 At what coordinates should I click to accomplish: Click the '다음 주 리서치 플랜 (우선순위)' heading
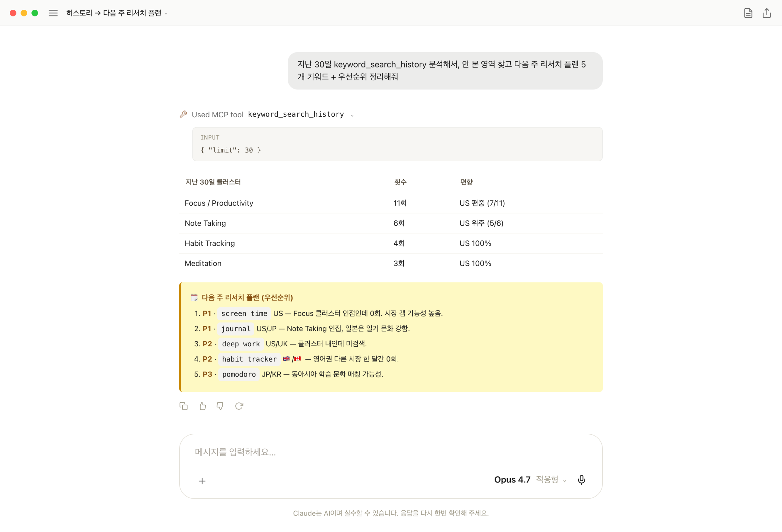click(247, 297)
